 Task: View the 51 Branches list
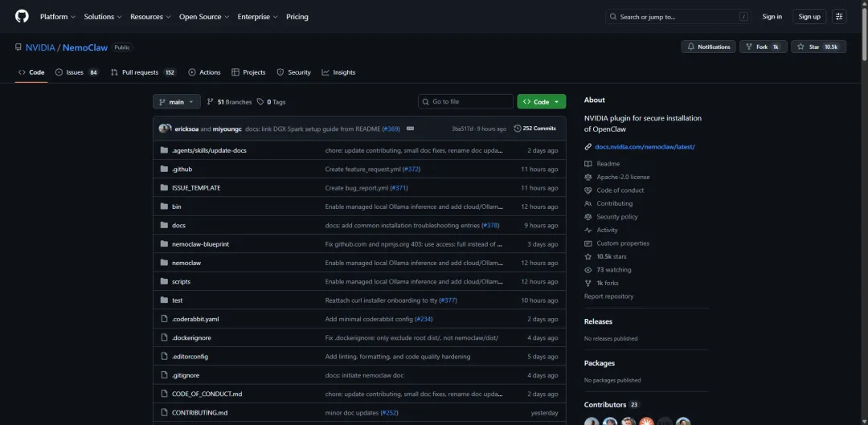tap(229, 102)
